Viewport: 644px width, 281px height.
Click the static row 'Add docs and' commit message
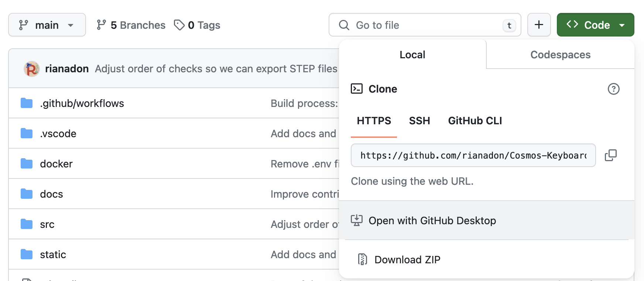click(x=304, y=254)
